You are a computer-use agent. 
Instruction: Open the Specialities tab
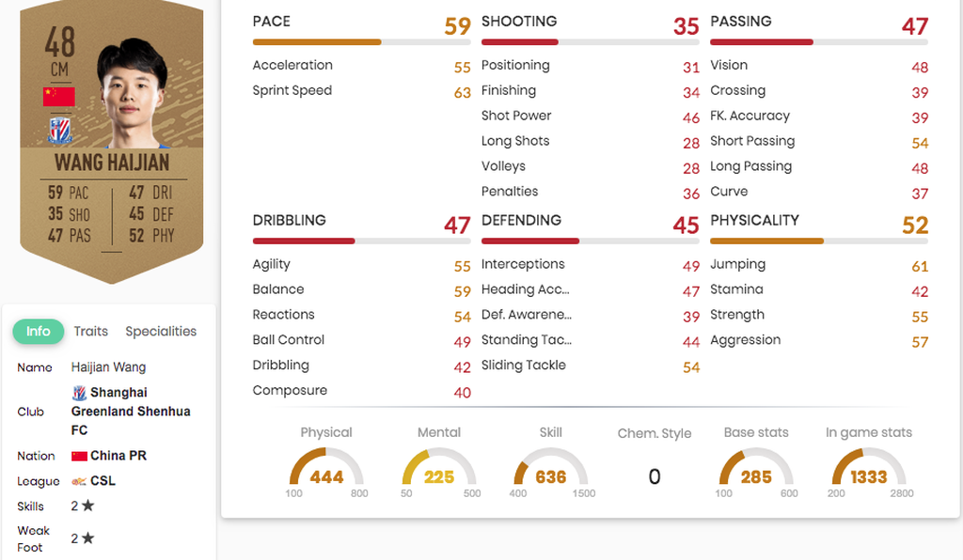click(161, 332)
